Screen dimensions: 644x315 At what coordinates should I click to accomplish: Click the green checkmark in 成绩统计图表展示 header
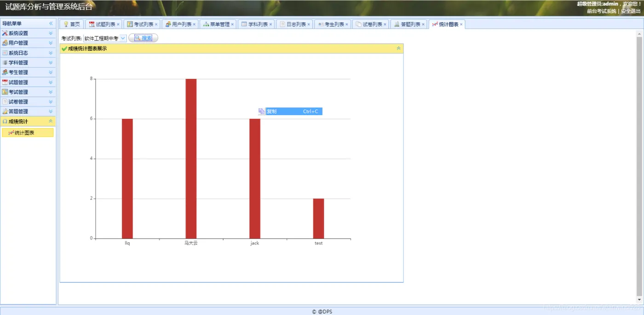[x=64, y=48]
